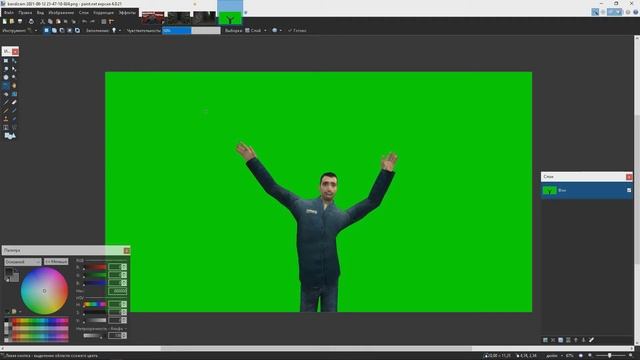Click the Чувствительность tolerance slider
This screenshot has width=640, height=360.
pyautogui.click(x=191, y=31)
